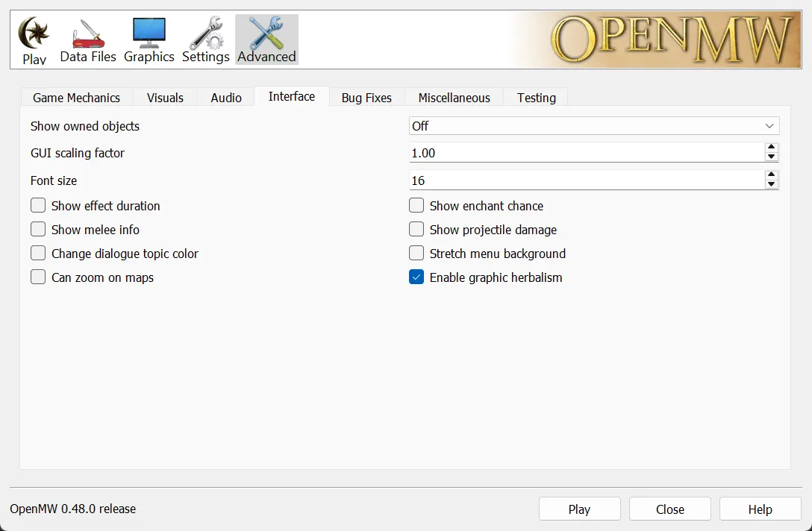
Task: Click into the Font size field
Action: pos(587,180)
